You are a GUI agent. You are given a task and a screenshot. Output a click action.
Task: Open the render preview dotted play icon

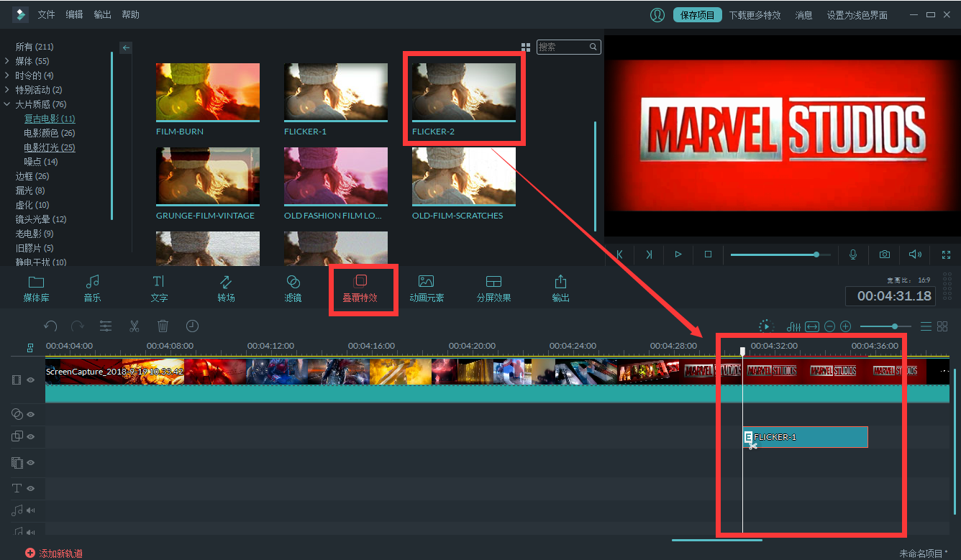(766, 326)
